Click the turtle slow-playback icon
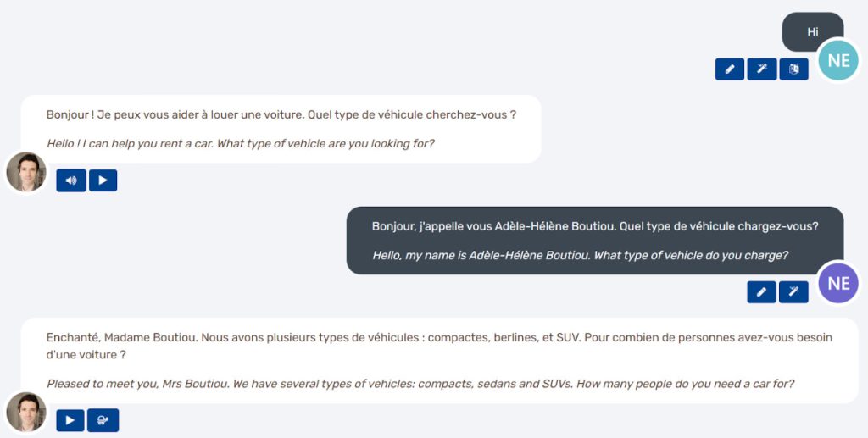Image resolution: width=868 pixels, height=438 pixels. [103, 420]
